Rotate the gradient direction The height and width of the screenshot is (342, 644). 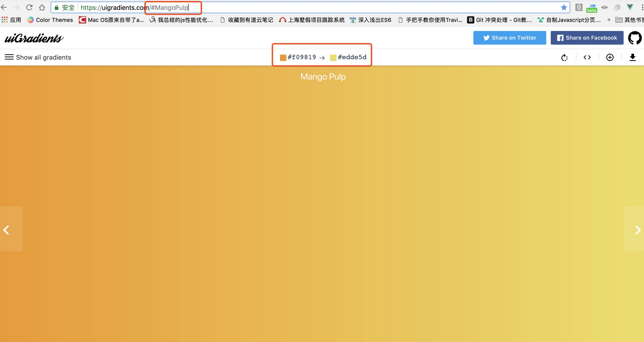[564, 57]
